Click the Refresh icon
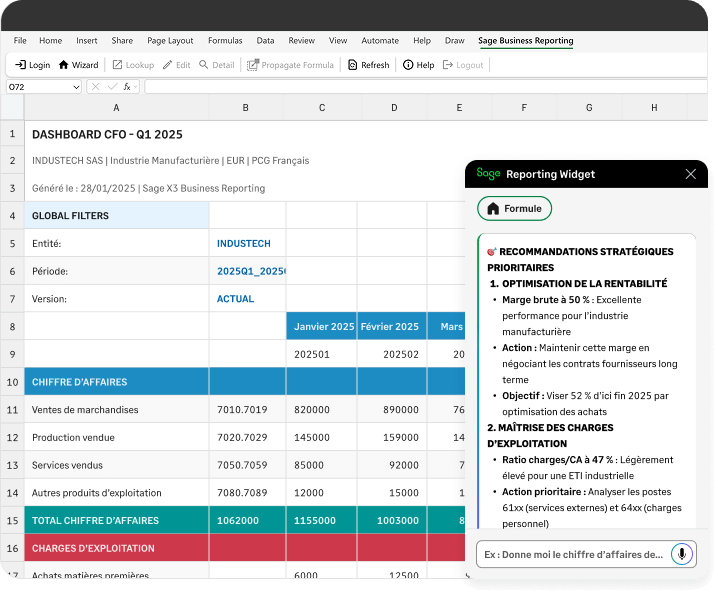Image resolution: width=724 pixels, height=606 pixels. coord(352,65)
